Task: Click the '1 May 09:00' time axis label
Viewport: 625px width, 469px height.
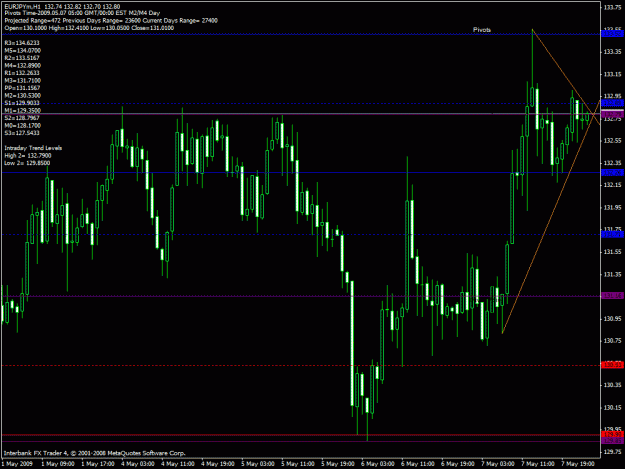Action: click(x=58, y=464)
